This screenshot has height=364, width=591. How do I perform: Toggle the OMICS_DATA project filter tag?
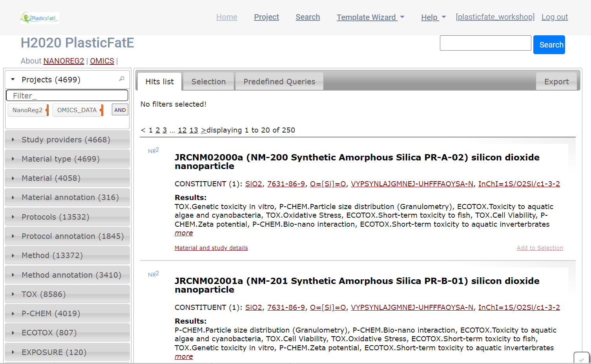click(x=77, y=110)
